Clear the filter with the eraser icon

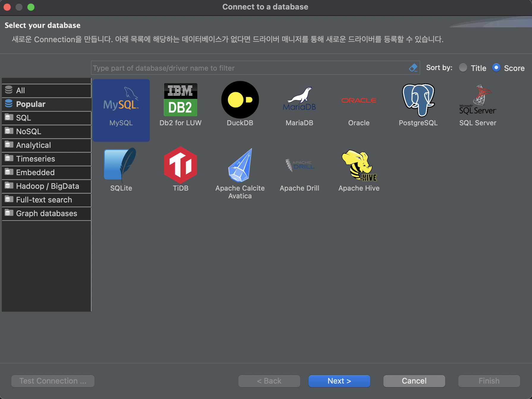click(413, 68)
